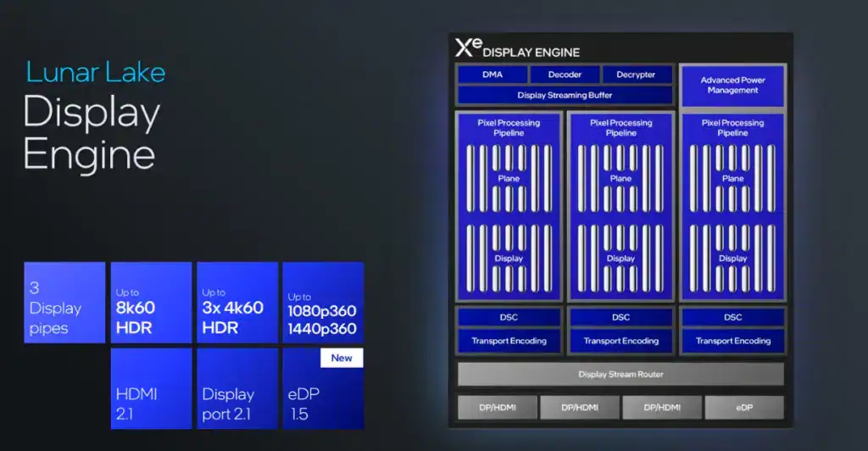Click the "Plane" label in the leftmost pipeline

[509, 178]
